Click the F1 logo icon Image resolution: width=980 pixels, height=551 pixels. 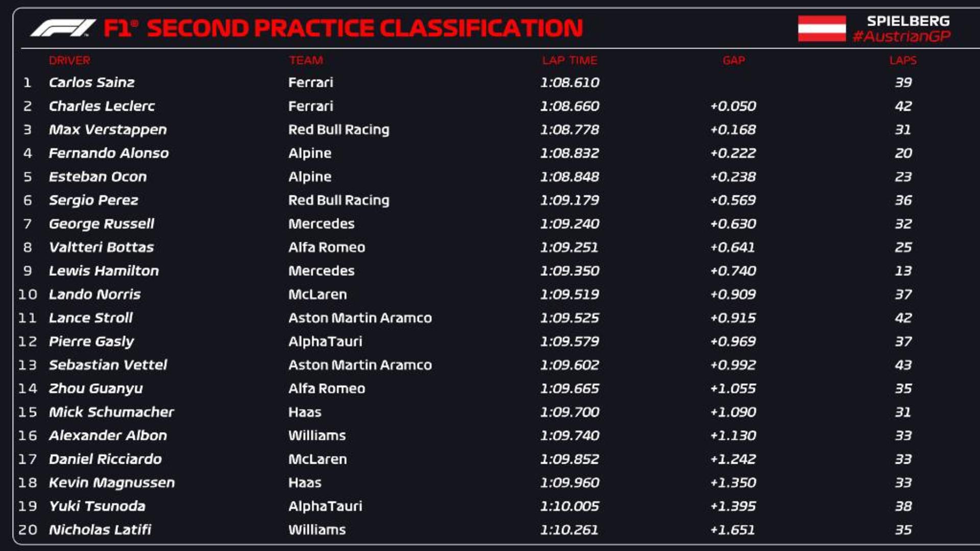coord(63,28)
